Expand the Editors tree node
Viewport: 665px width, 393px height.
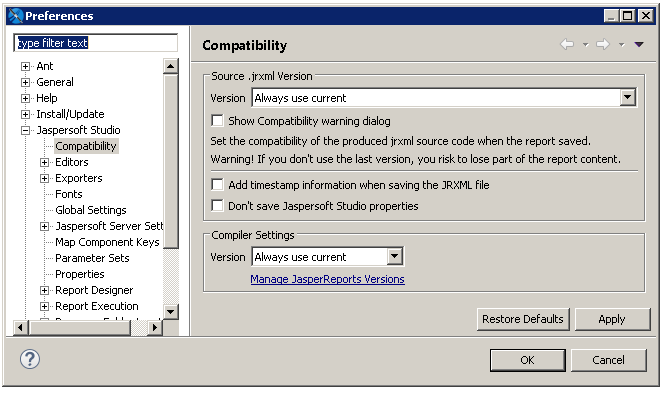pyautogui.click(x=44, y=162)
